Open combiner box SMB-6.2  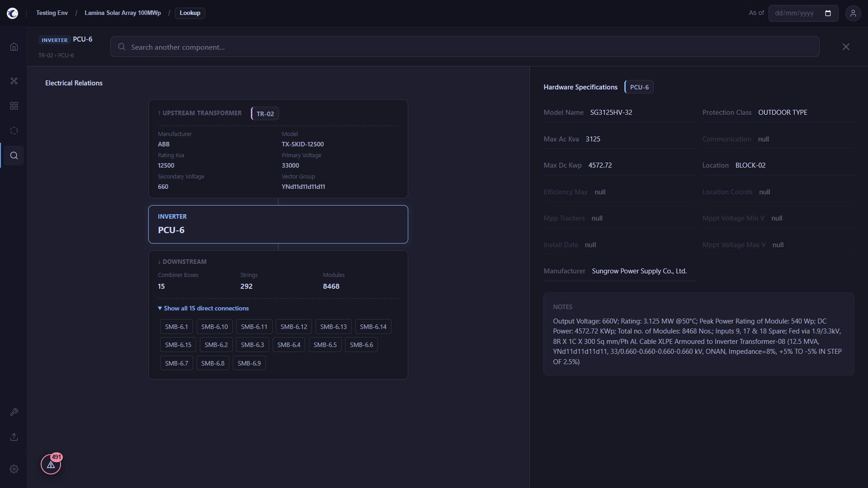coord(216,345)
